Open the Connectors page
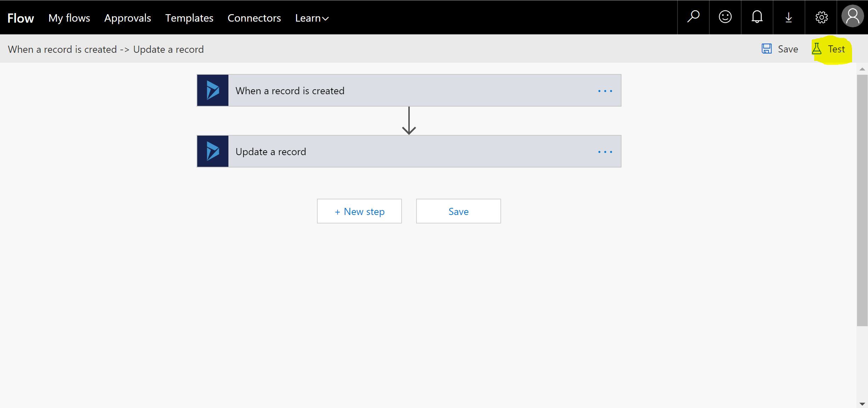The height and width of the screenshot is (408, 868). click(254, 18)
